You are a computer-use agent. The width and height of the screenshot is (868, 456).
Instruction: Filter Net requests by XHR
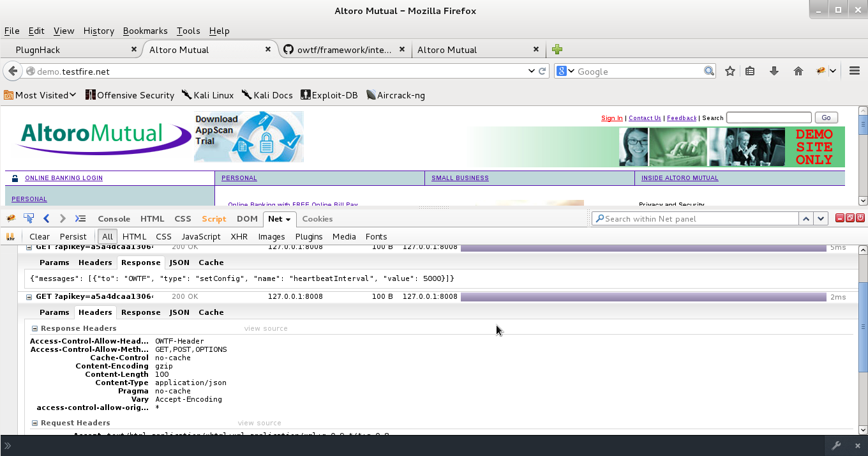[x=239, y=236]
